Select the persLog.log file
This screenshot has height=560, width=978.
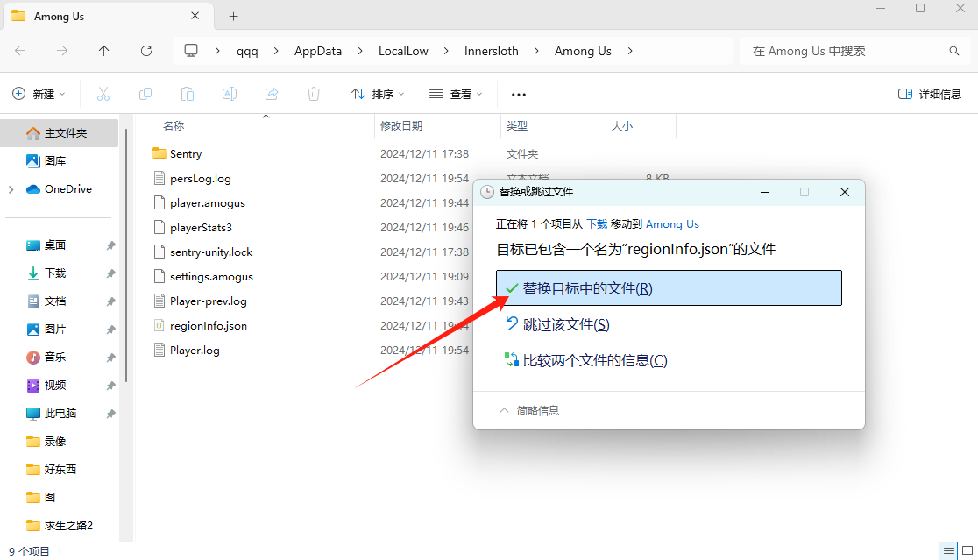coord(200,179)
